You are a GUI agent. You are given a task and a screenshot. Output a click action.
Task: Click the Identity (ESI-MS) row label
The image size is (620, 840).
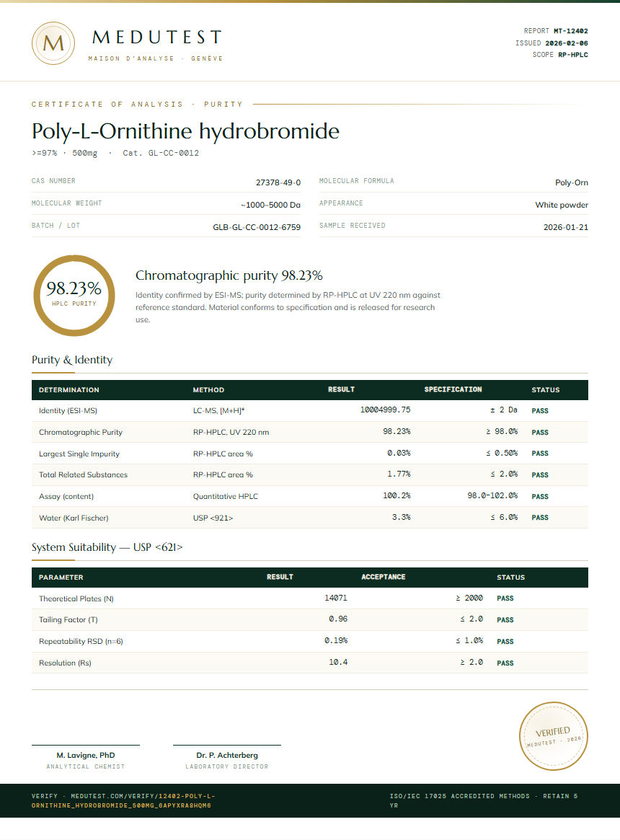68,411
